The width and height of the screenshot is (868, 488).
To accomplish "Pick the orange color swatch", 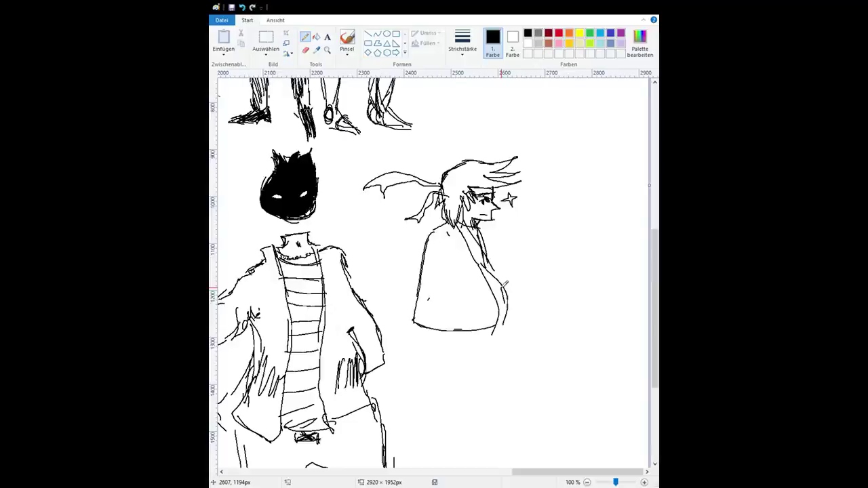I will (569, 33).
